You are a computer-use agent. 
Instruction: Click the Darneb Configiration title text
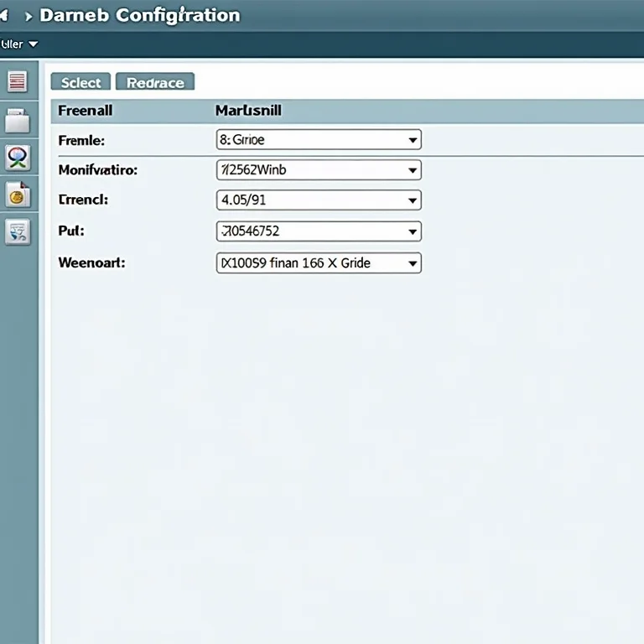[140, 16]
